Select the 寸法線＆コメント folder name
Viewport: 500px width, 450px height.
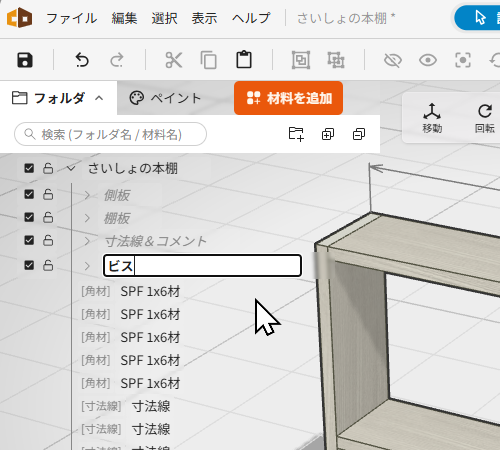[x=156, y=241]
